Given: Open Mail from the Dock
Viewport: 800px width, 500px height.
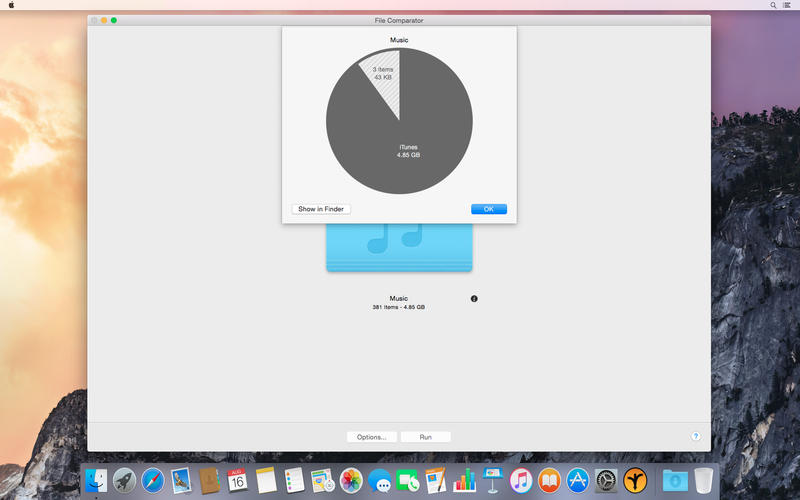Looking at the screenshot, I should [x=181, y=480].
